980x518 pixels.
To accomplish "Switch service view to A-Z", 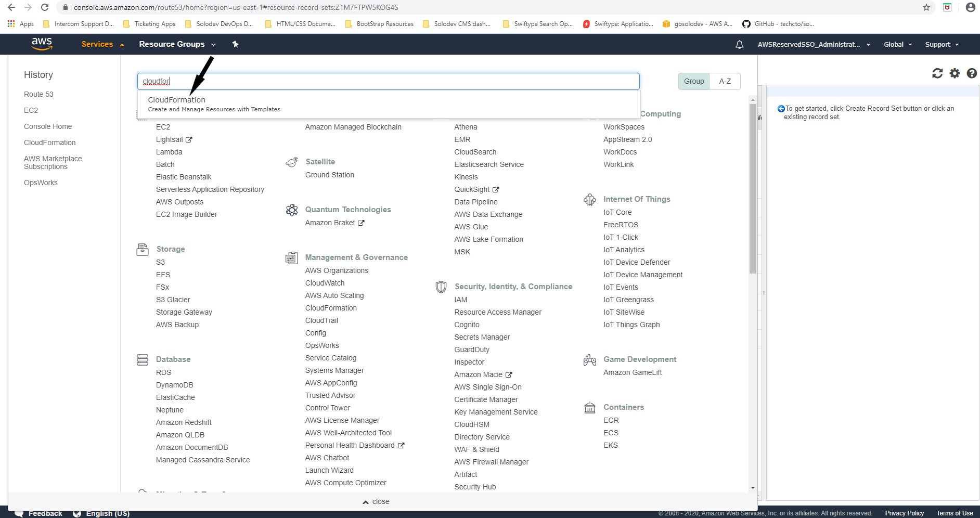I will click(725, 81).
